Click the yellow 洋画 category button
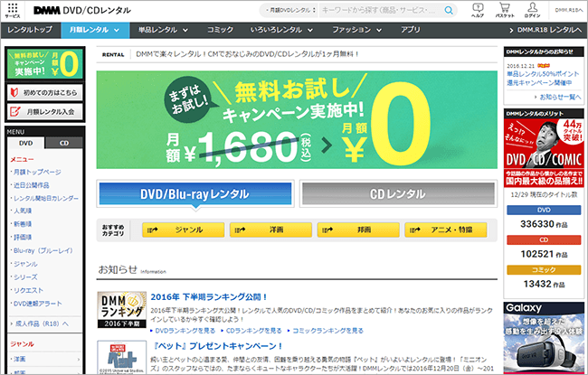The width and height of the screenshot is (588, 375). pyautogui.click(x=270, y=230)
